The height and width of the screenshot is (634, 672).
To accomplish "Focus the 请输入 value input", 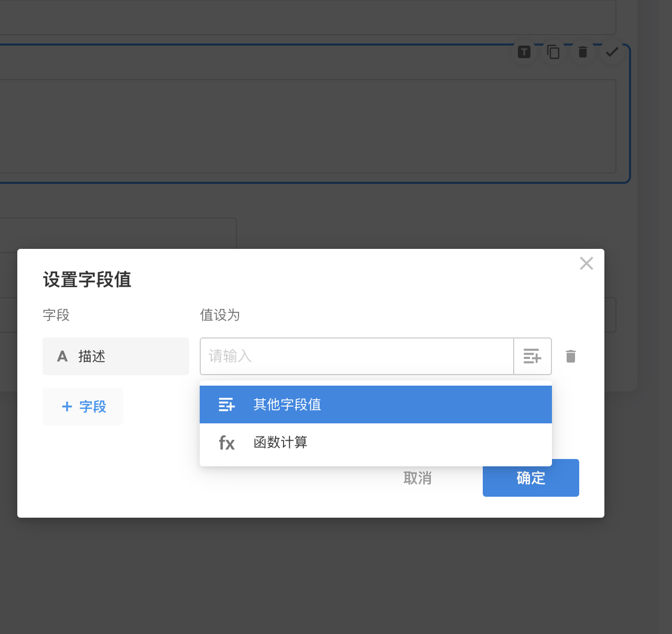I will click(356, 356).
